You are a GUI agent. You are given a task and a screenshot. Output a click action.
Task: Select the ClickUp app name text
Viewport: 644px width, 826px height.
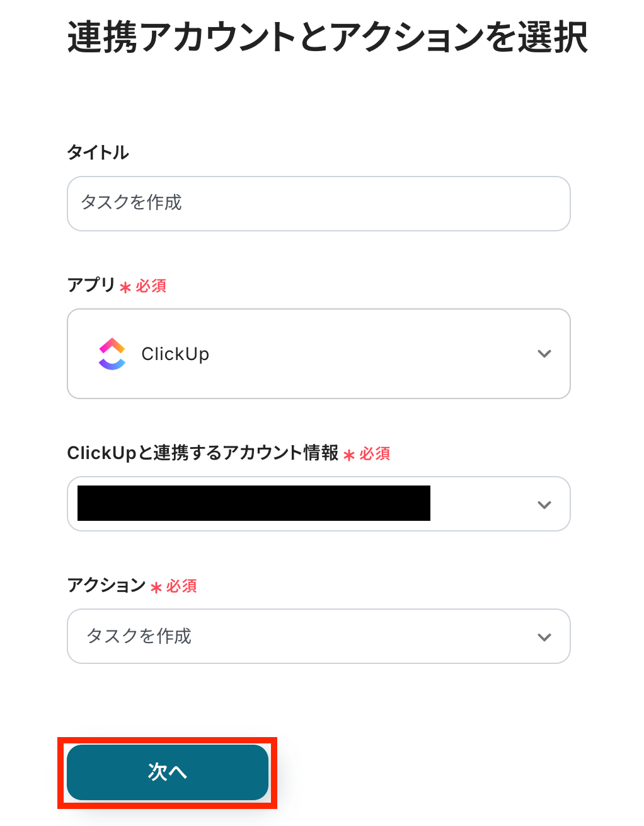point(175,354)
